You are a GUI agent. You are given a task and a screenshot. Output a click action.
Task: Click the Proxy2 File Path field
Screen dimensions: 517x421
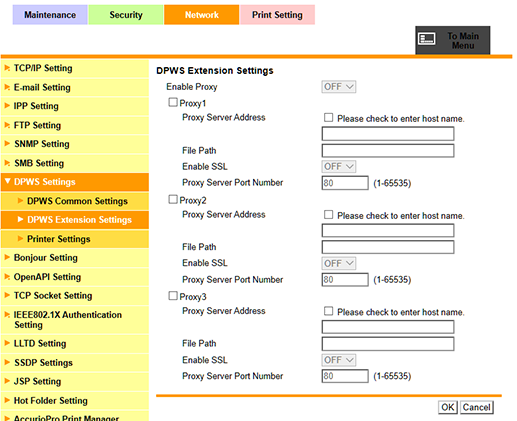point(388,247)
